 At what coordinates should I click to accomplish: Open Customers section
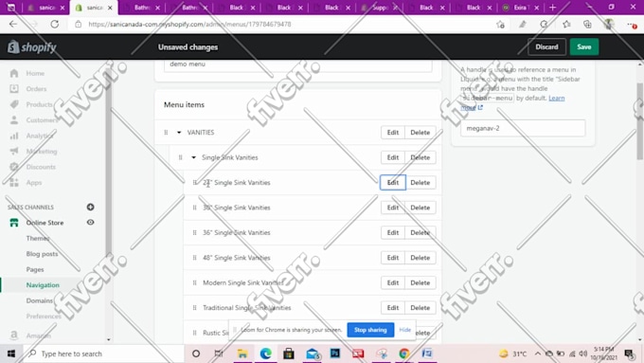tap(42, 120)
